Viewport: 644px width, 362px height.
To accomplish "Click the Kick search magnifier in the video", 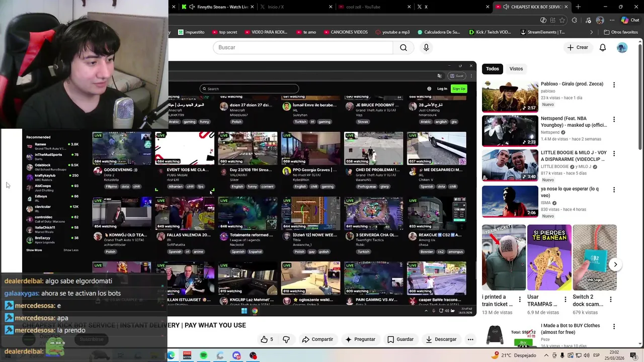I will point(204,89).
